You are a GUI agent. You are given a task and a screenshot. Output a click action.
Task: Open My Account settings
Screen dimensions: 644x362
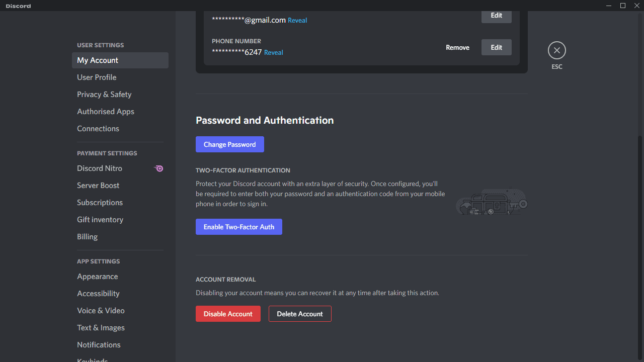pyautogui.click(x=120, y=60)
